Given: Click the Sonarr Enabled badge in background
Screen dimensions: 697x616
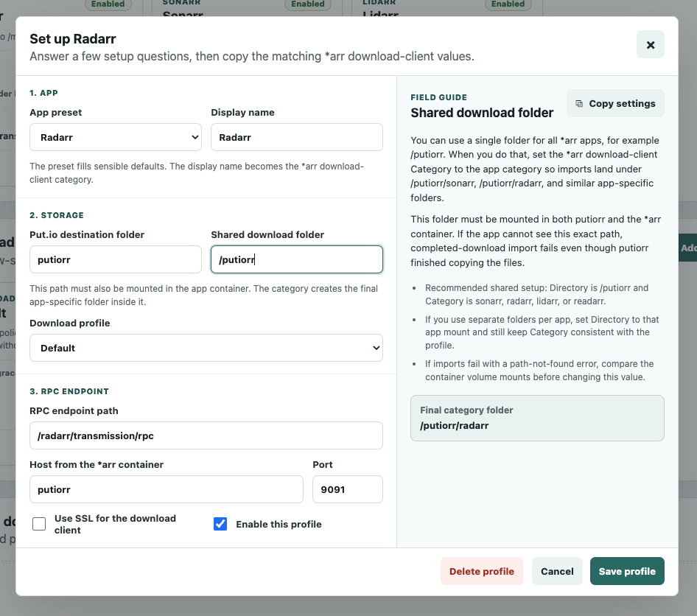Looking at the screenshot, I should [307, 4].
